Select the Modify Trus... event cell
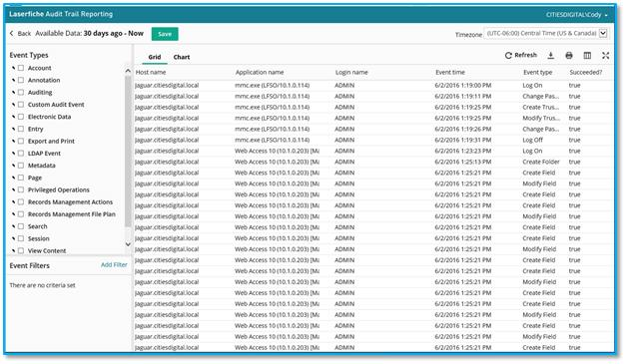Viewport: 626px width, 364px height. [541, 118]
